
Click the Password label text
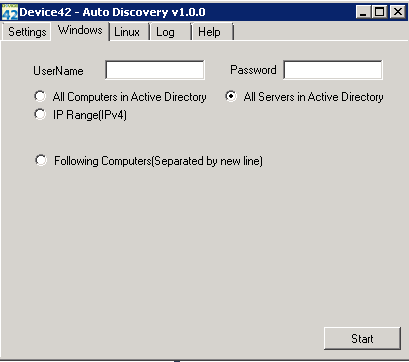(x=253, y=70)
